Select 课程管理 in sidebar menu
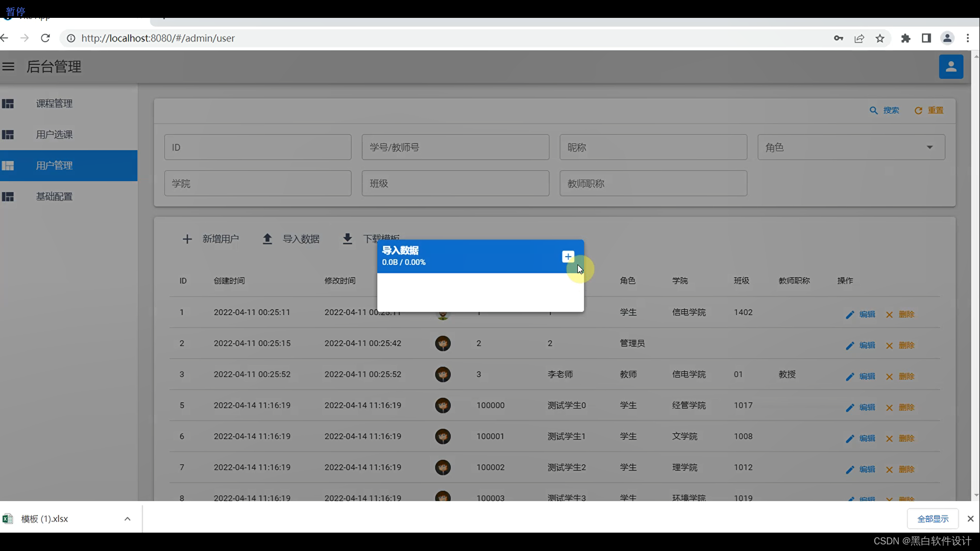980x551 pixels. [54, 104]
